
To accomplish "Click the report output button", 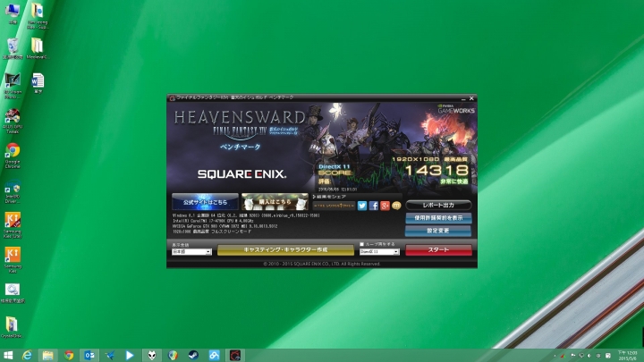I will 438,205.
